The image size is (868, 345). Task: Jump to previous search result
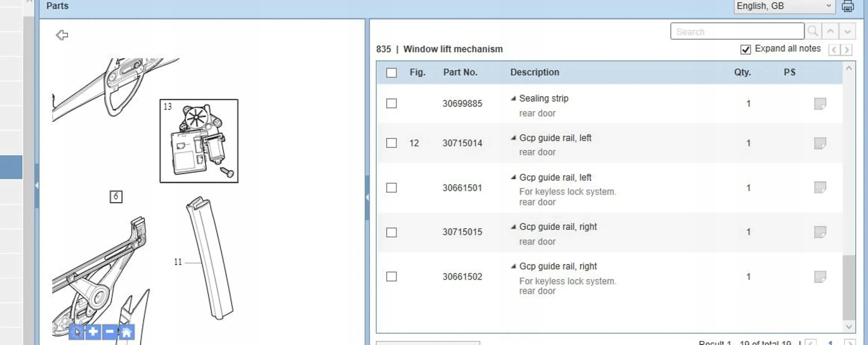(830, 31)
